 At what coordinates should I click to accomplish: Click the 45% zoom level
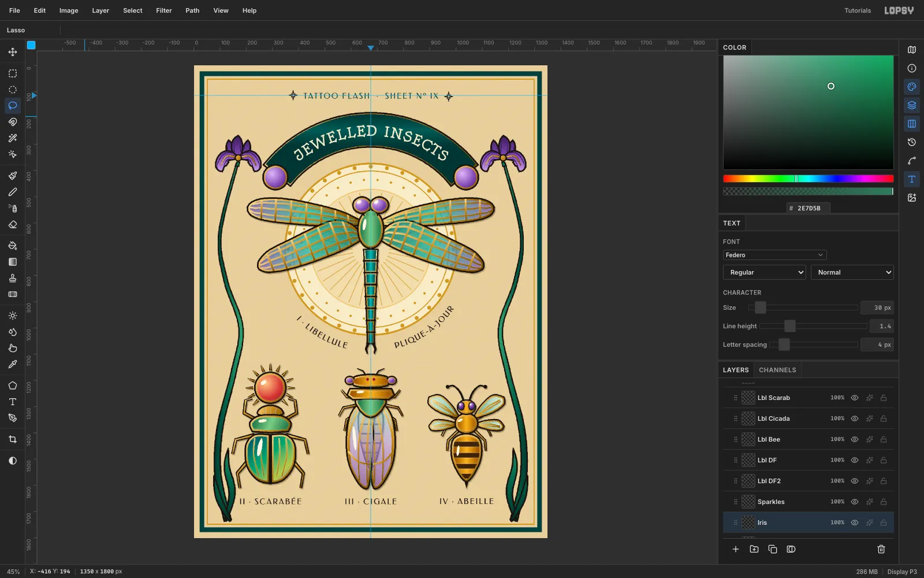click(13, 572)
